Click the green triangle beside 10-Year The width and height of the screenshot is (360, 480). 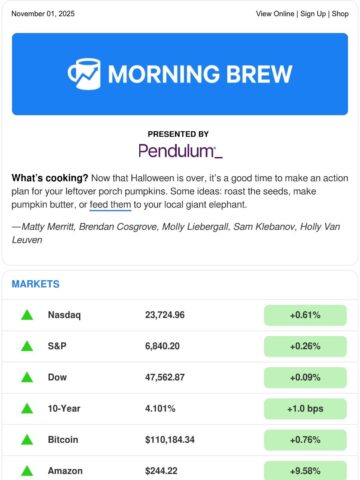27,408
